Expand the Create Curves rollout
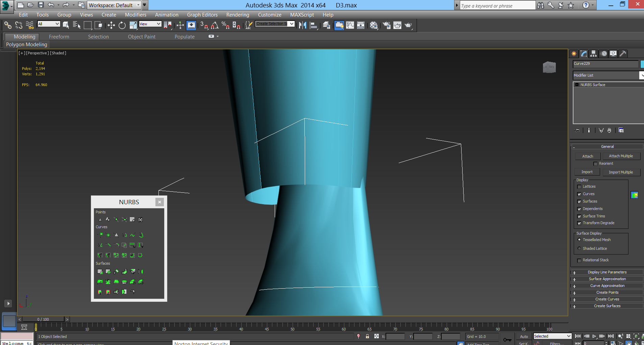Viewport: 644px width, 345px height. click(x=607, y=299)
